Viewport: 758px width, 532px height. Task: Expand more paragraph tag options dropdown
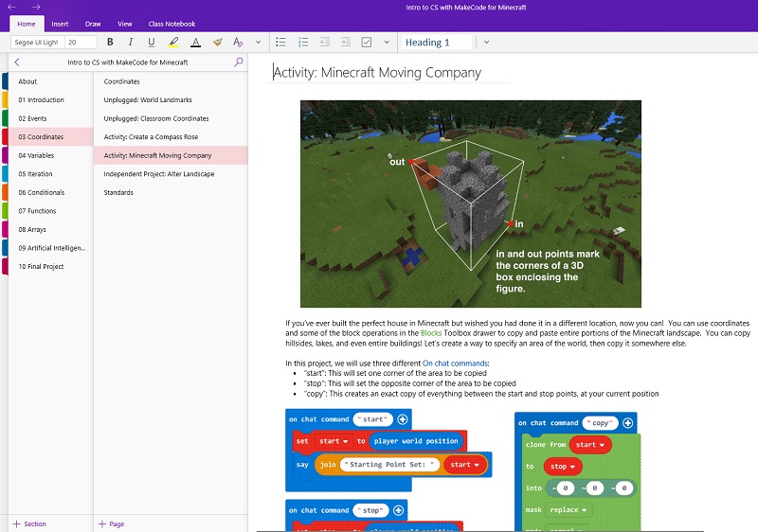click(387, 43)
